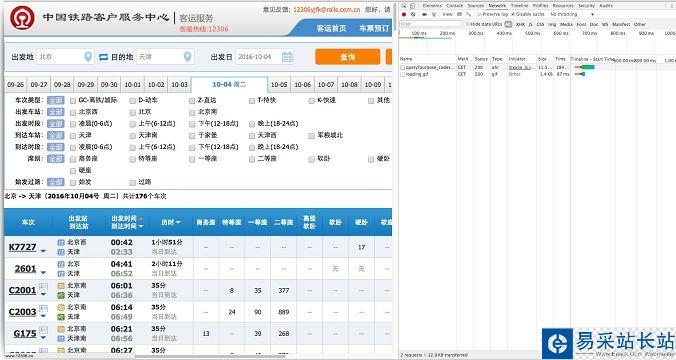The height and width of the screenshot is (360, 676).
Task: Expand details arrow under K7727
Action: (x=43, y=251)
